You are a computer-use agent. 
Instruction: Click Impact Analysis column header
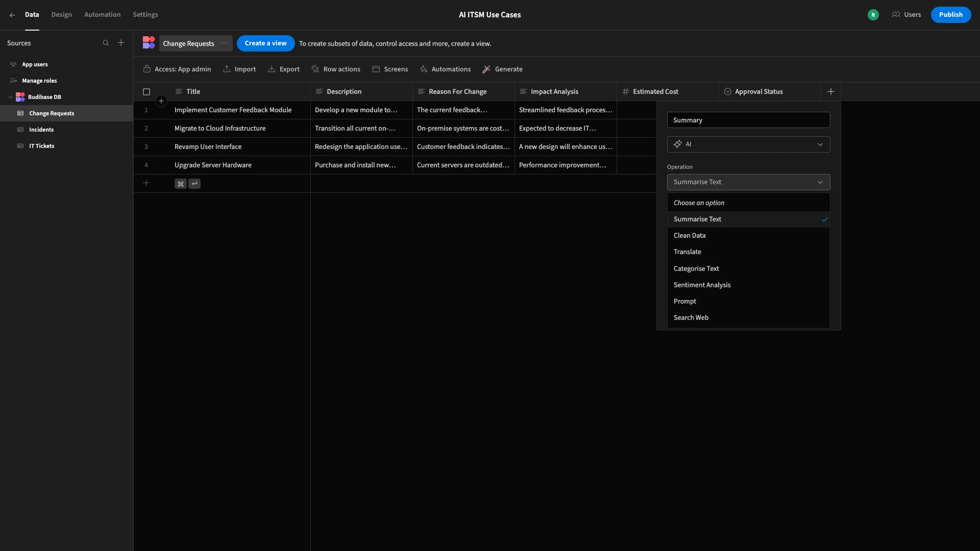click(566, 92)
